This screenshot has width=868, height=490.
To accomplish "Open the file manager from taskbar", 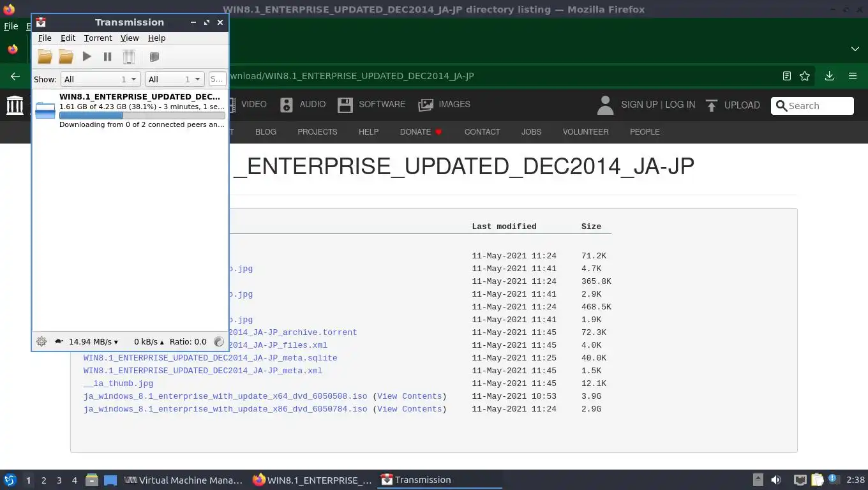I will 92,480.
